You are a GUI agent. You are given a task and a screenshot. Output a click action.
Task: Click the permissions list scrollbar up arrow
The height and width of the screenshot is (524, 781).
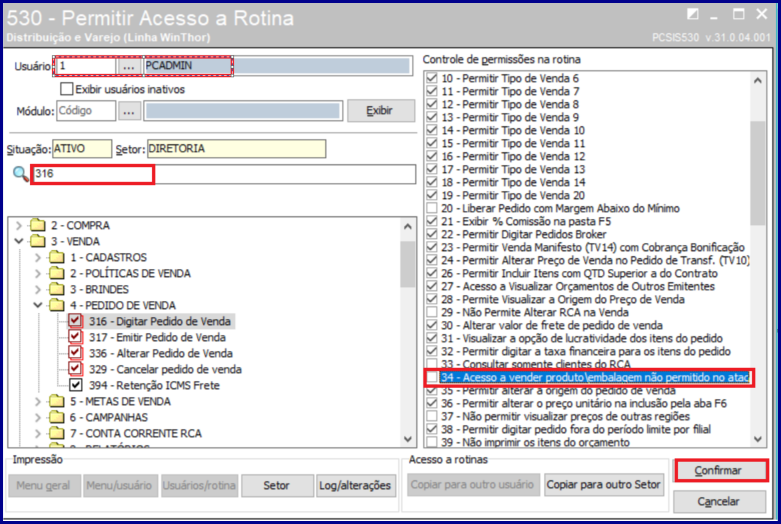758,80
